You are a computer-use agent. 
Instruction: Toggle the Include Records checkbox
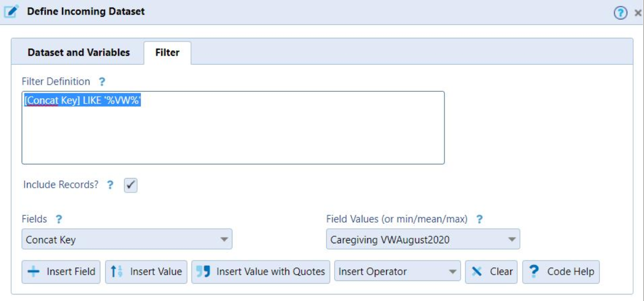(131, 185)
